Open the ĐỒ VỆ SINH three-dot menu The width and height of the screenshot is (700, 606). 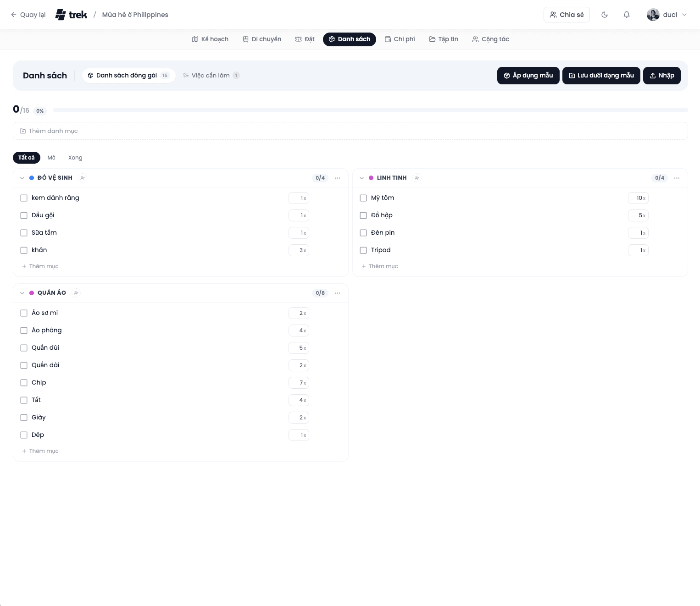(338, 178)
